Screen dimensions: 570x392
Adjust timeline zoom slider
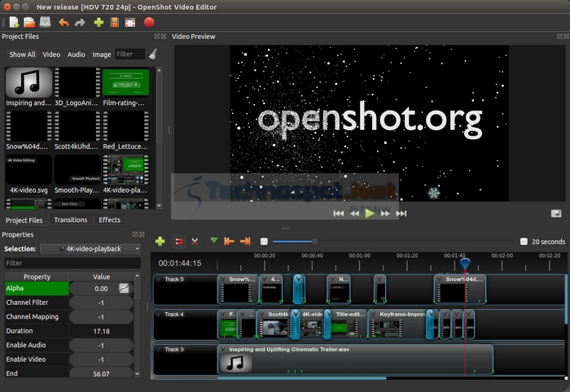pos(315,242)
